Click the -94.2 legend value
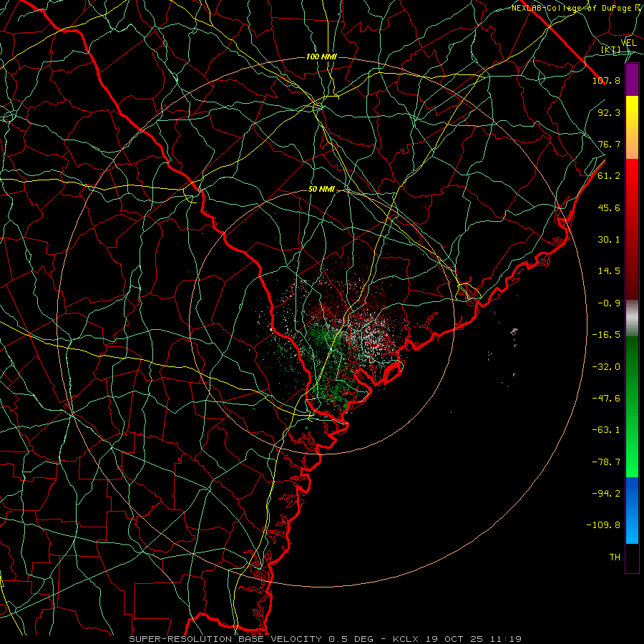The image size is (644, 644). pyautogui.click(x=606, y=493)
